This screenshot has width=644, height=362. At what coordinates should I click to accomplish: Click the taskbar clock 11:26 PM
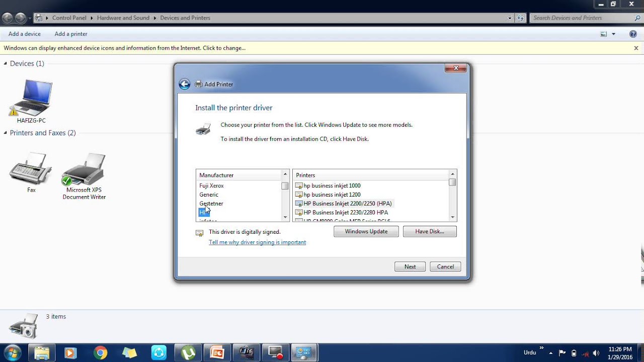click(x=620, y=353)
